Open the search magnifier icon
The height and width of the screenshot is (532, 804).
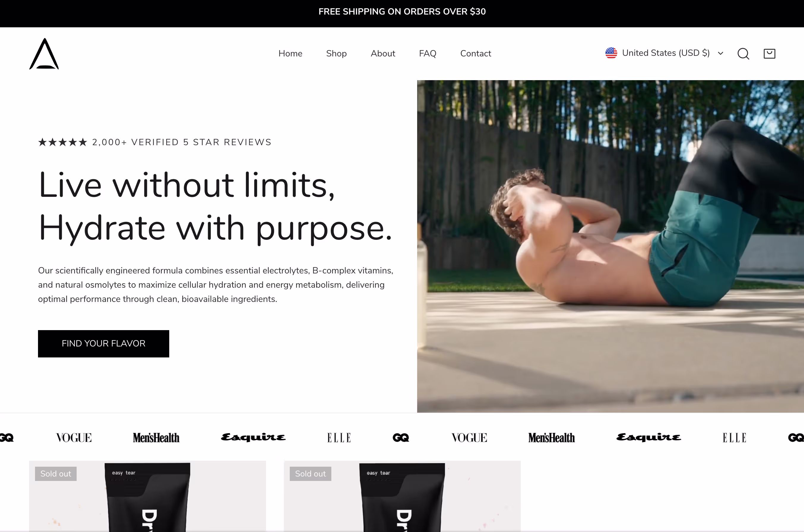(743, 54)
